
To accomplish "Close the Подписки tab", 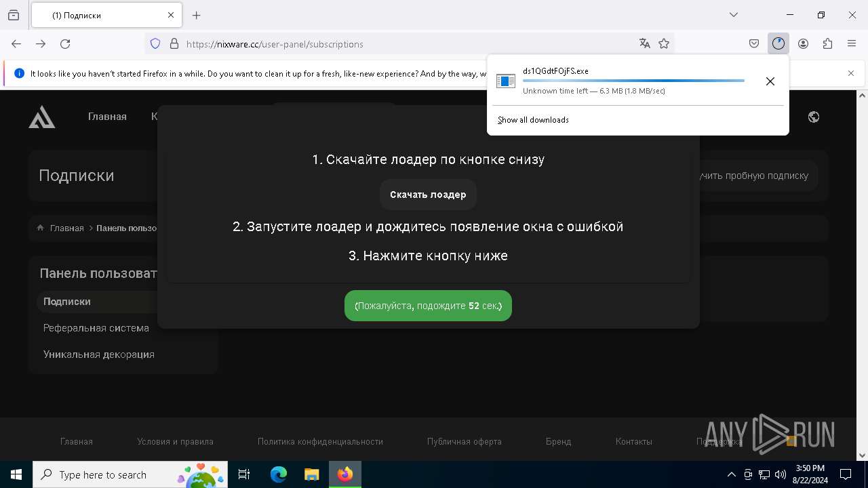I will click(x=171, y=15).
